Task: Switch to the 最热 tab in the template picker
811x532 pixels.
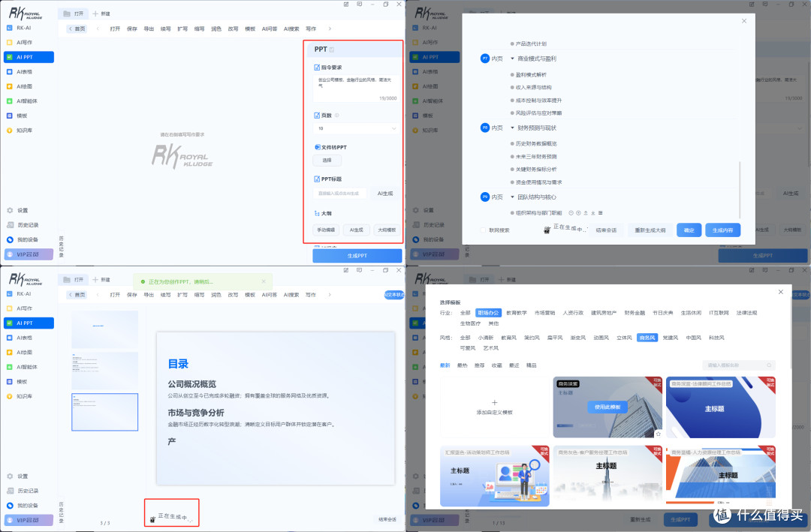Action: [462, 365]
